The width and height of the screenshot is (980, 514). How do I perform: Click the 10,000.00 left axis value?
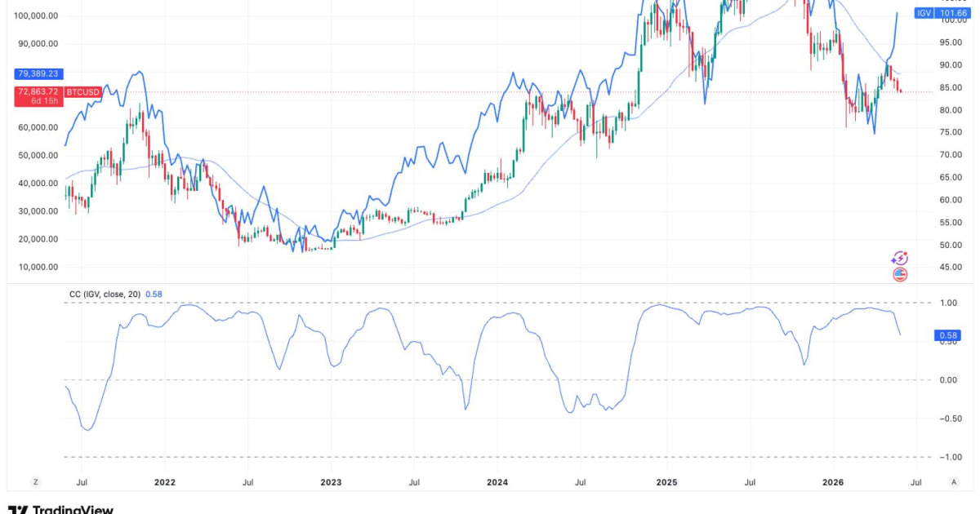(38, 268)
